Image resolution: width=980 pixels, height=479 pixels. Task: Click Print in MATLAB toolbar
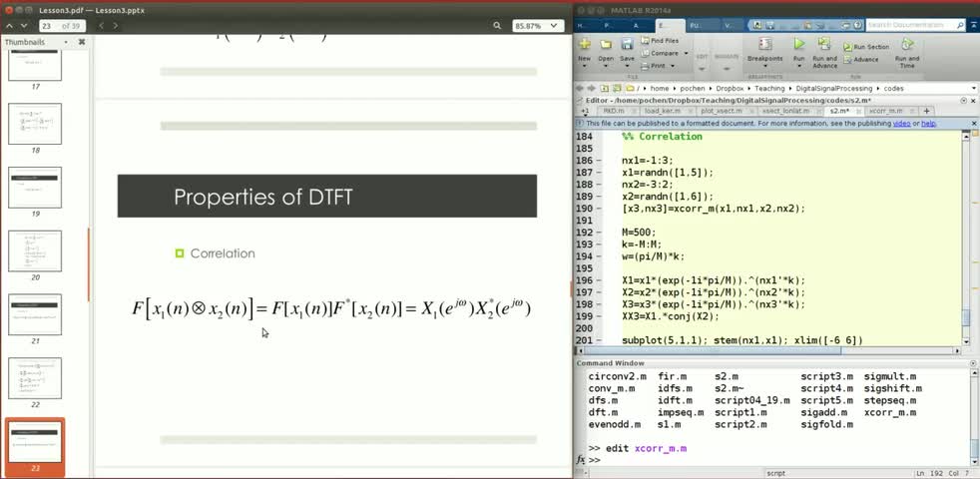point(653,65)
